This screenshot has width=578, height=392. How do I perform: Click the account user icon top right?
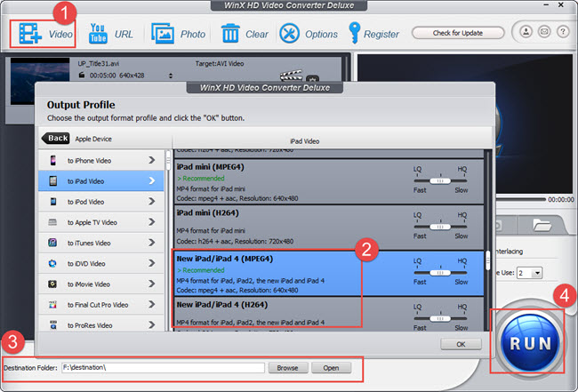tap(526, 32)
